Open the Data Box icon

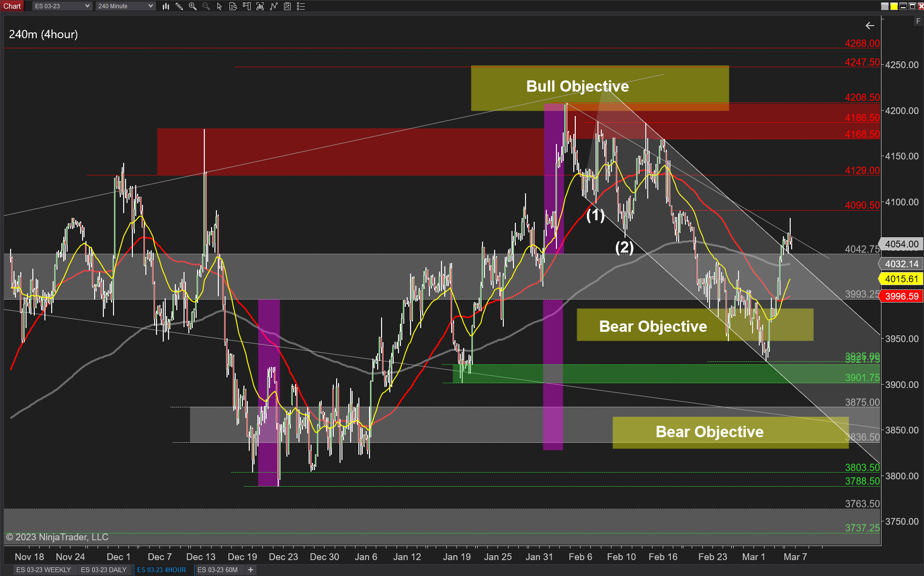coord(233,6)
